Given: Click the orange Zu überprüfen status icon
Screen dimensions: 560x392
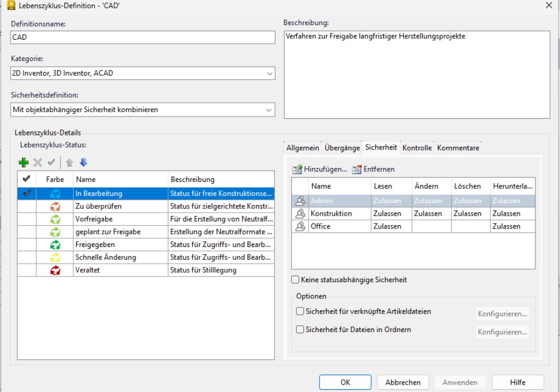Looking at the screenshot, I should coord(55,206).
